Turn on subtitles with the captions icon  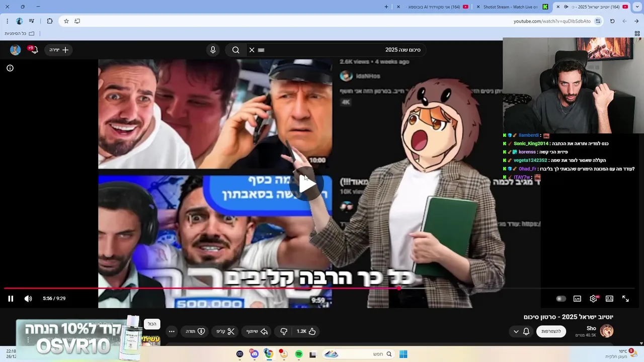click(x=577, y=299)
